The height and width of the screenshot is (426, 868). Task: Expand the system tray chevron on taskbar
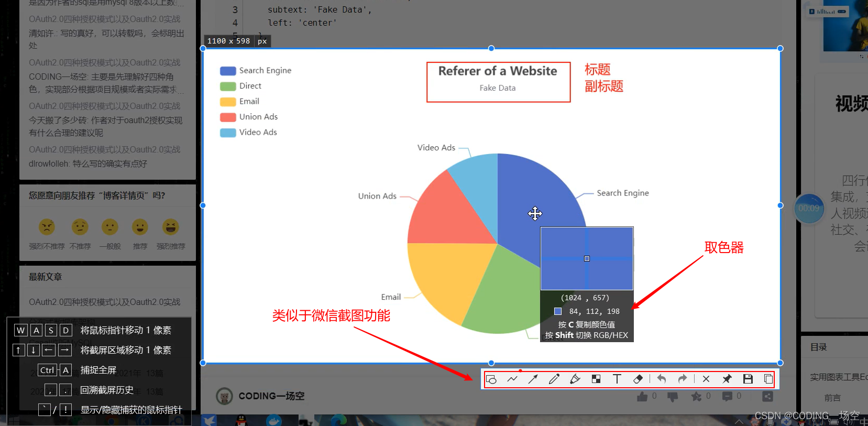739,421
